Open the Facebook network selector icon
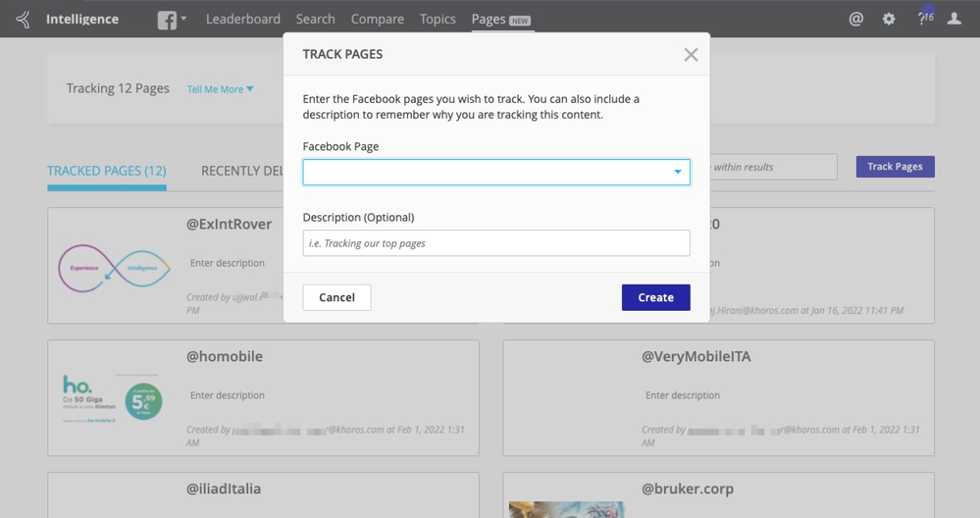 pos(167,20)
